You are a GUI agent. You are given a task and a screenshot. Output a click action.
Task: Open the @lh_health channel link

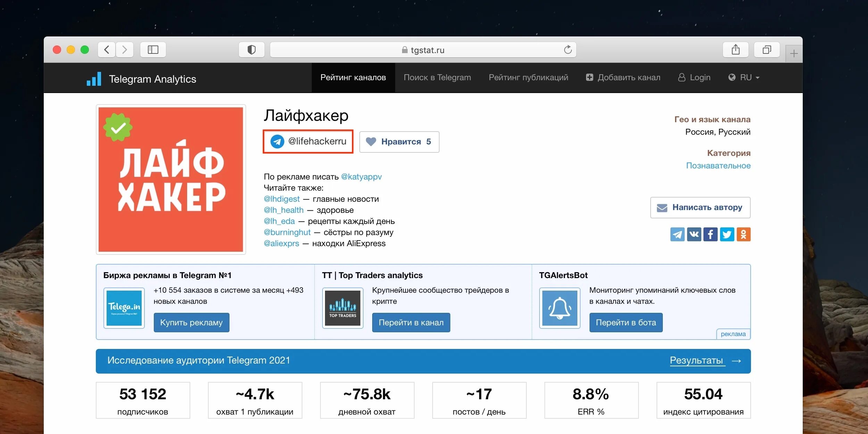284,210
